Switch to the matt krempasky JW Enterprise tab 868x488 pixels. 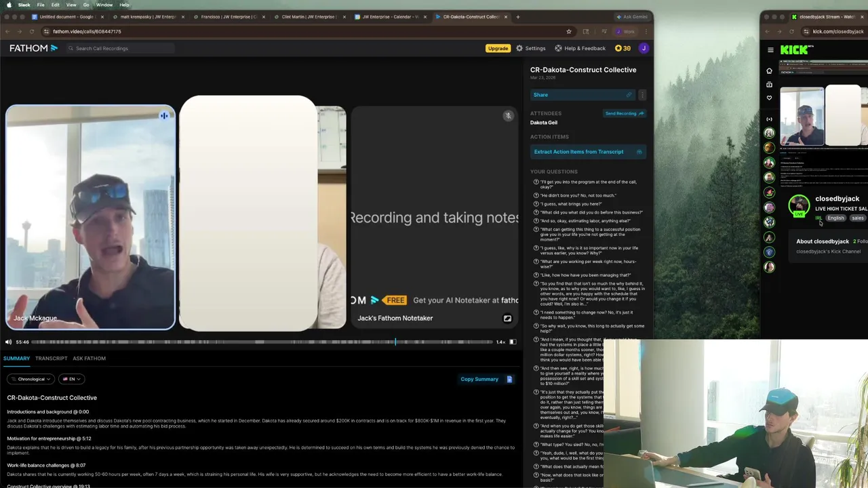(x=147, y=16)
